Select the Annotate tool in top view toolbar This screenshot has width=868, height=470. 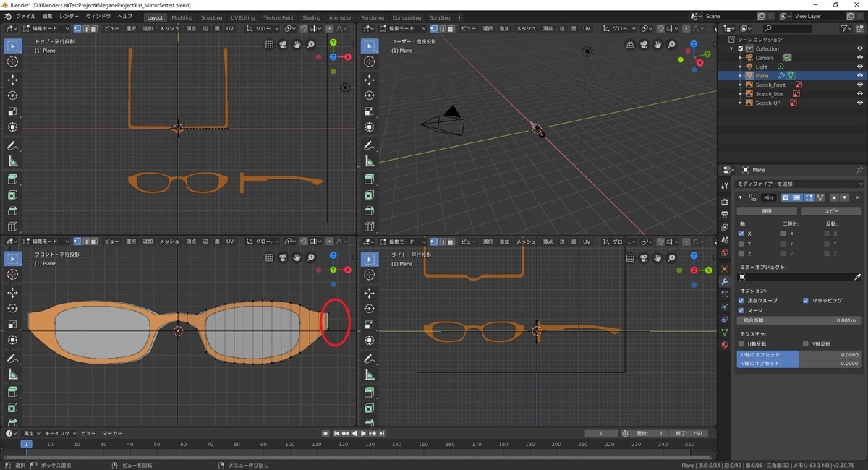pyautogui.click(x=13, y=145)
